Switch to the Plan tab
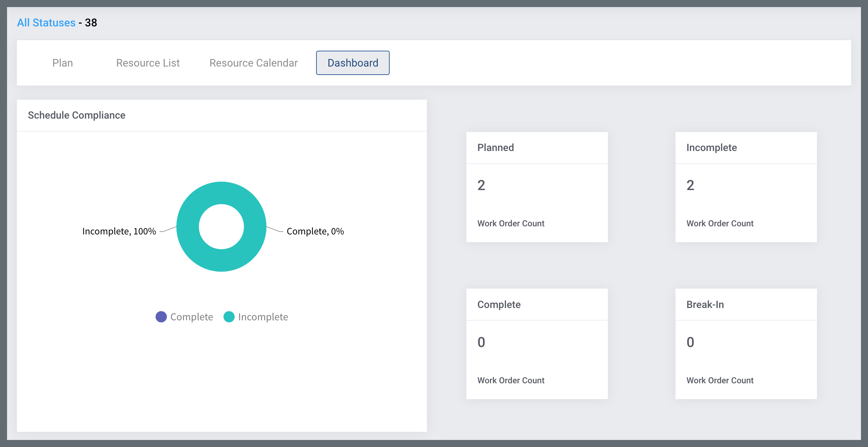The image size is (868, 447). [63, 63]
